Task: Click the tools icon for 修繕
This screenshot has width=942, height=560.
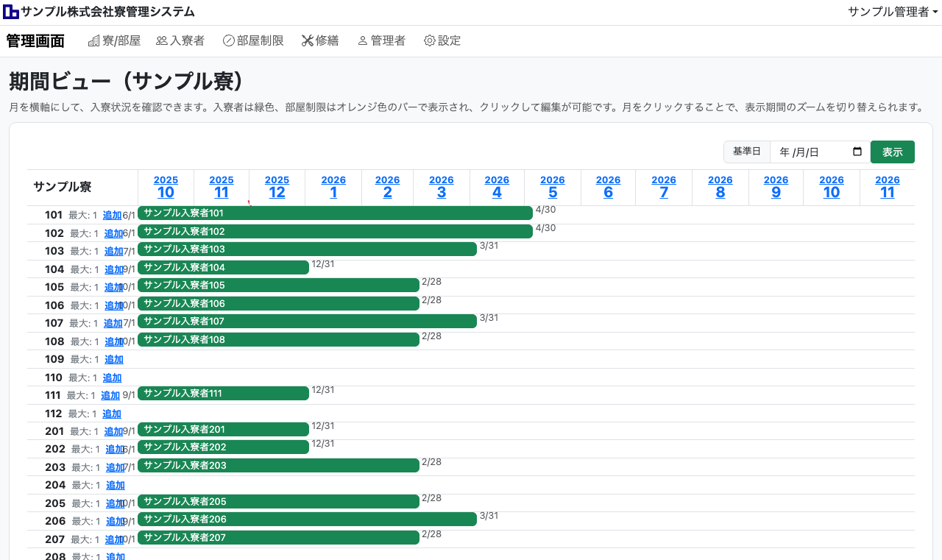Action: (x=308, y=41)
